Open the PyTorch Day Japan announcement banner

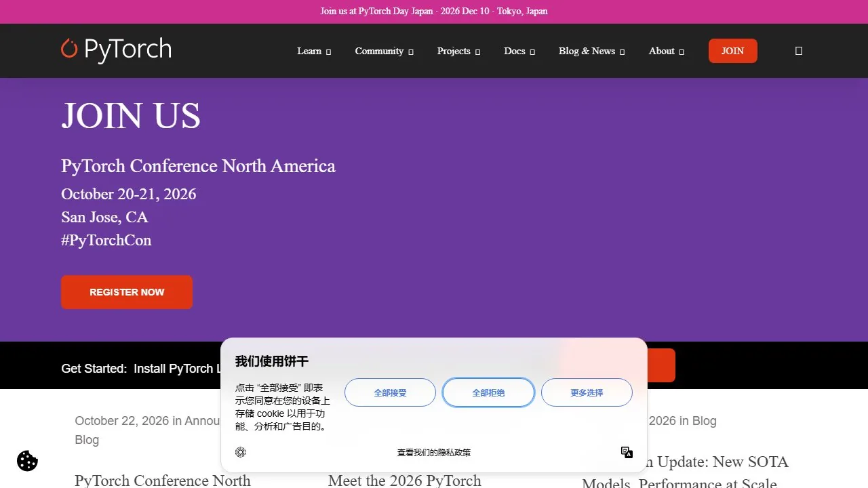point(434,12)
